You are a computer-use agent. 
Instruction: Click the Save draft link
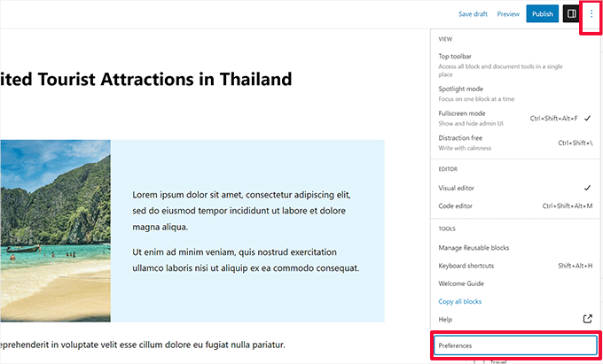(474, 14)
